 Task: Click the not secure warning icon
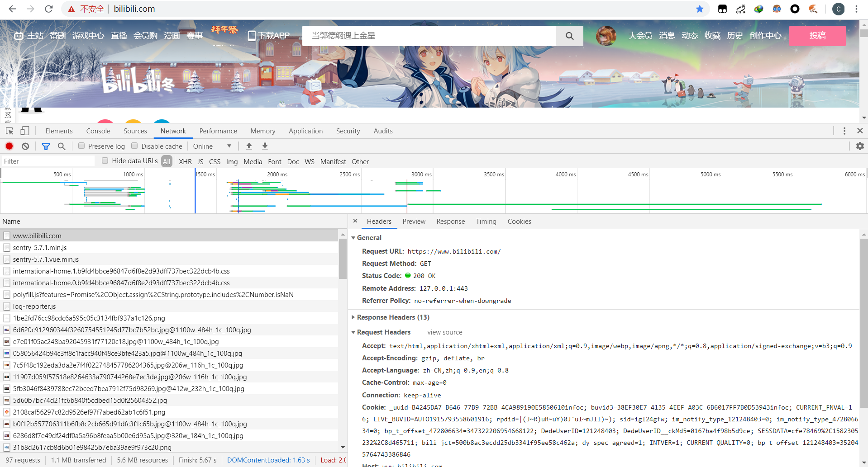71,9
